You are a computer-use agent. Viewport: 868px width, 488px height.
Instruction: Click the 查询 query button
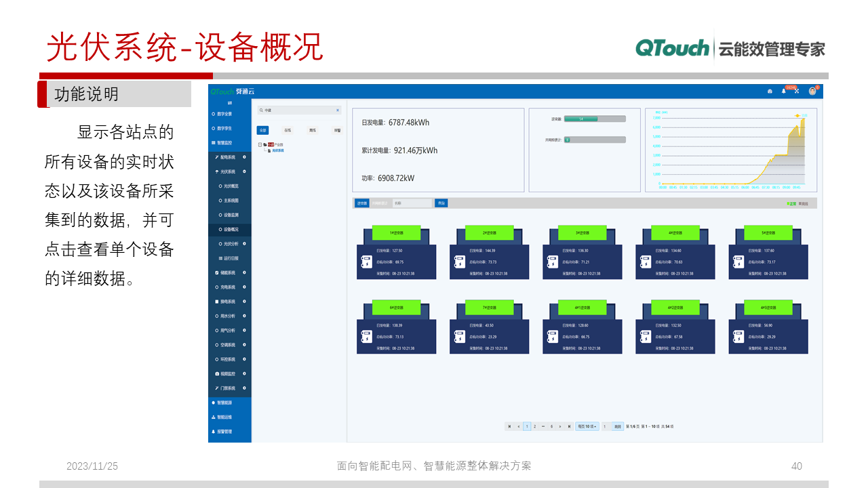click(x=442, y=203)
